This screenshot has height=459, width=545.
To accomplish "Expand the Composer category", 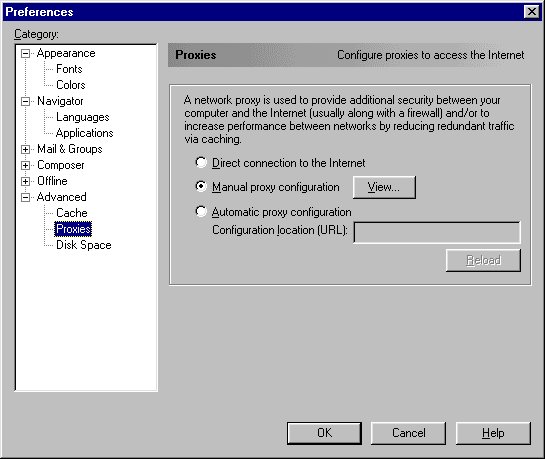I will pyautogui.click(x=25, y=165).
